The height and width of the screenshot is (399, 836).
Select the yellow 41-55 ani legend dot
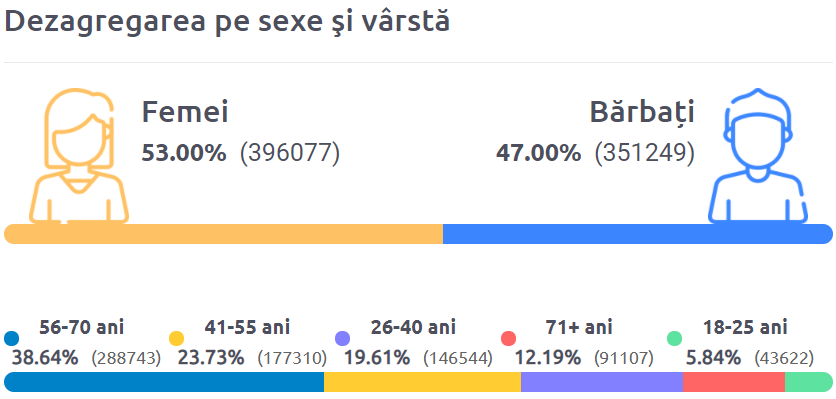tap(176, 338)
